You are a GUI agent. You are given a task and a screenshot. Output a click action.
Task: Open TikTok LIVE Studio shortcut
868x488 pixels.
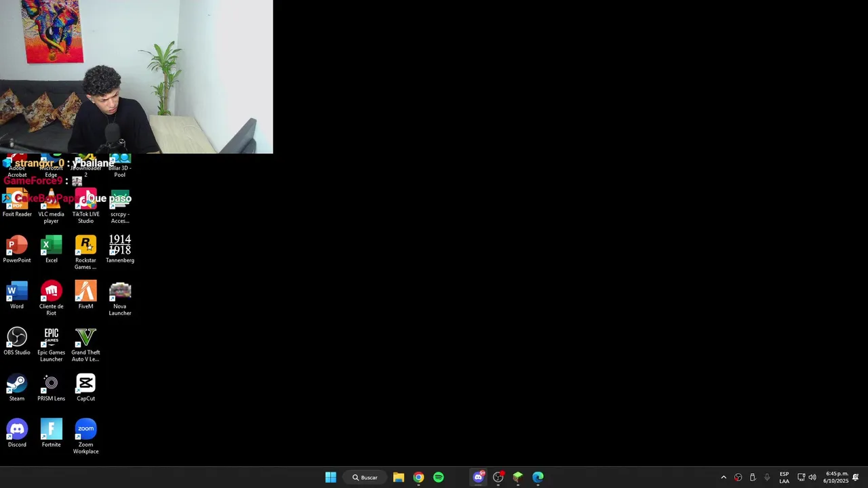tap(85, 207)
